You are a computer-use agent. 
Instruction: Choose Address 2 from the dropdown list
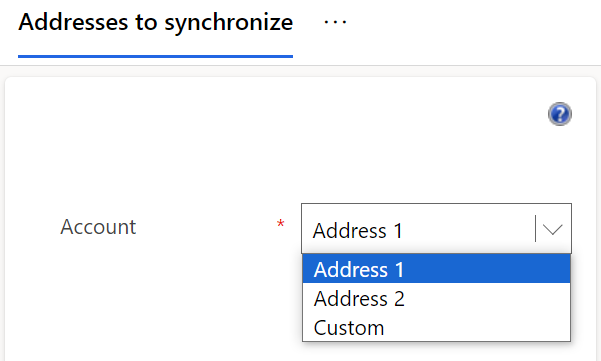436,298
